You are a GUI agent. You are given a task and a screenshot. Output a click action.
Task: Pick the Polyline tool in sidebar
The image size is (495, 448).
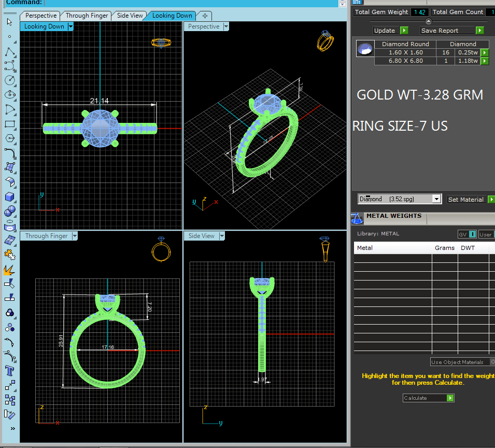click(x=9, y=52)
